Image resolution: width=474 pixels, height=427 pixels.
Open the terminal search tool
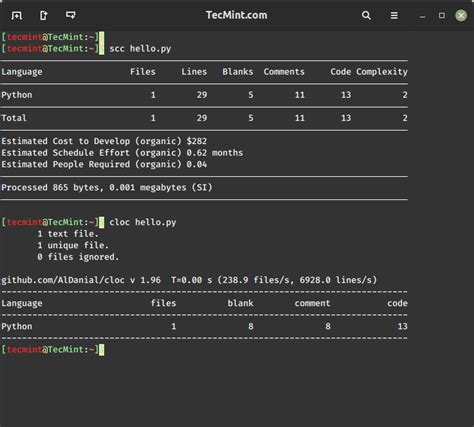pos(366,15)
